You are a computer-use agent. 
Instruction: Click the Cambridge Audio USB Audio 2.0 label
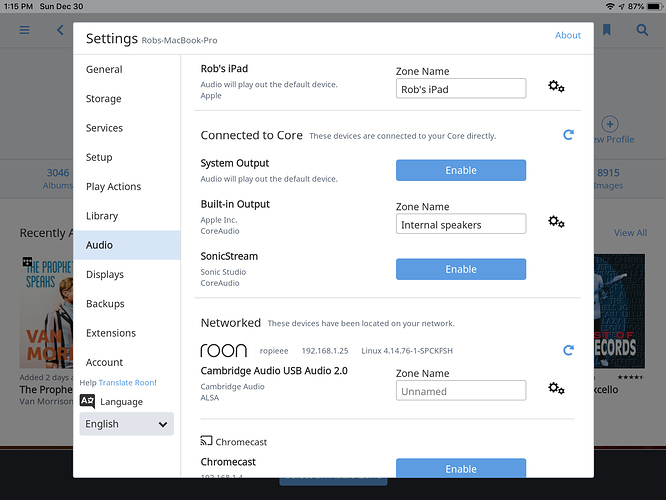[274, 371]
